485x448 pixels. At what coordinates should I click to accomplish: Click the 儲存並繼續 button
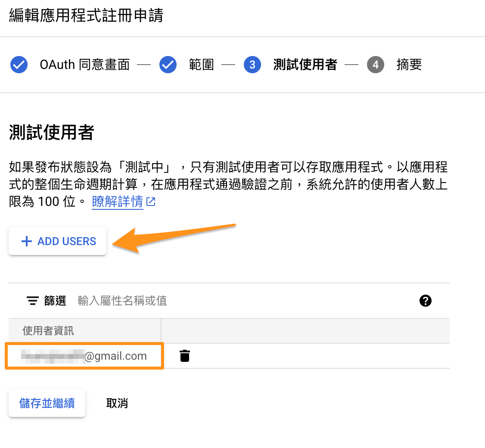pyautogui.click(x=47, y=404)
